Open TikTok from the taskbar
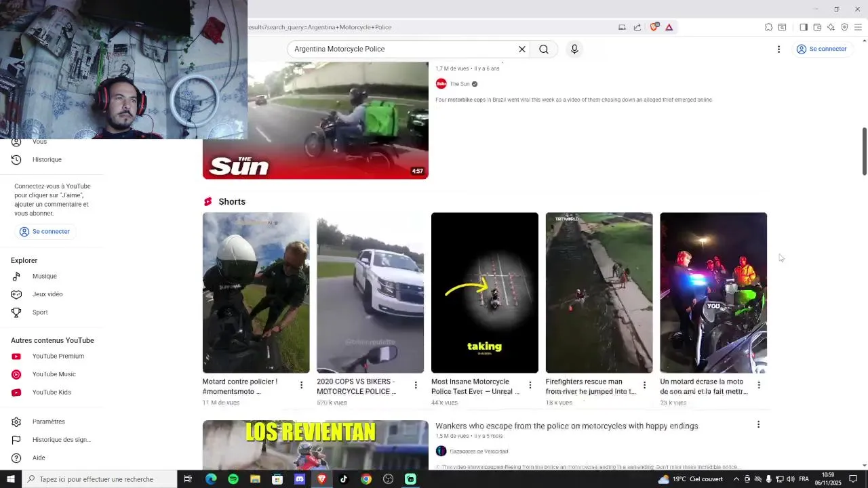Screen dimensions: 868x488 click(344, 479)
